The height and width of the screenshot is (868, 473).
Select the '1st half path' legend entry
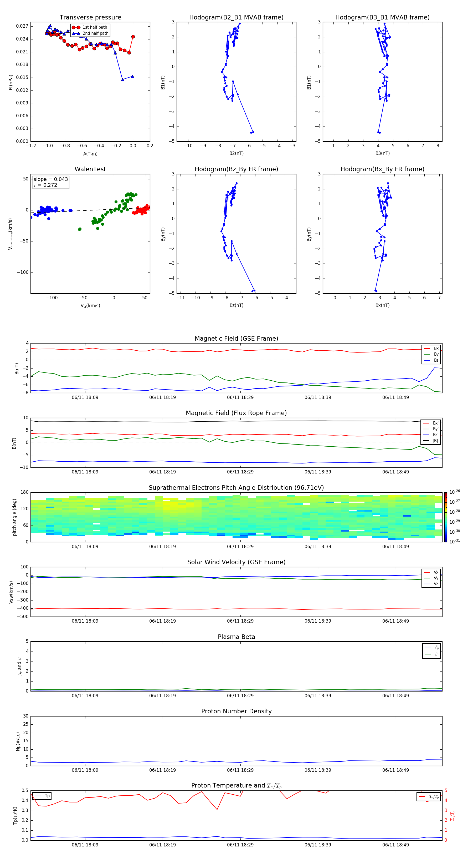pyautogui.click(x=90, y=27)
